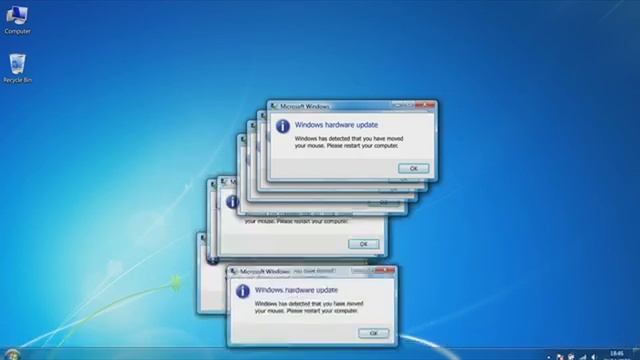Click the title bar icon of the lowest dialog
The width and height of the screenshot is (640, 360).
tap(234, 271)
